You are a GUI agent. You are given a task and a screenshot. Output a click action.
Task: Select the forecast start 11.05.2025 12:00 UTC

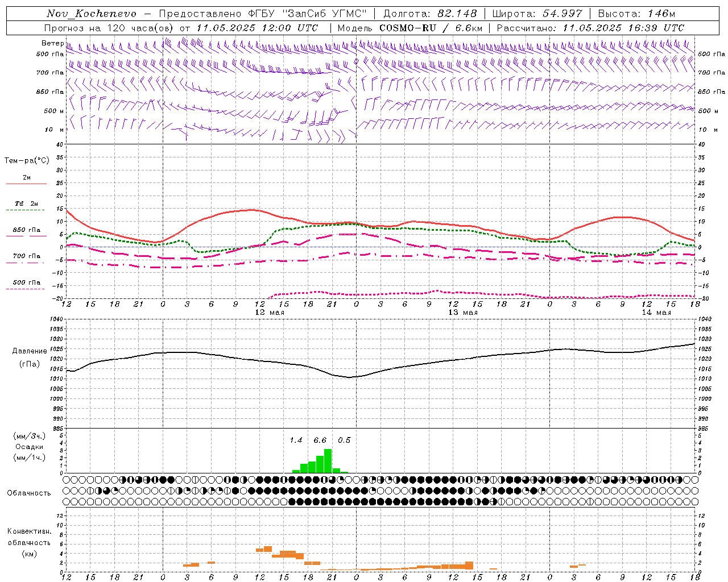[257, 28]
